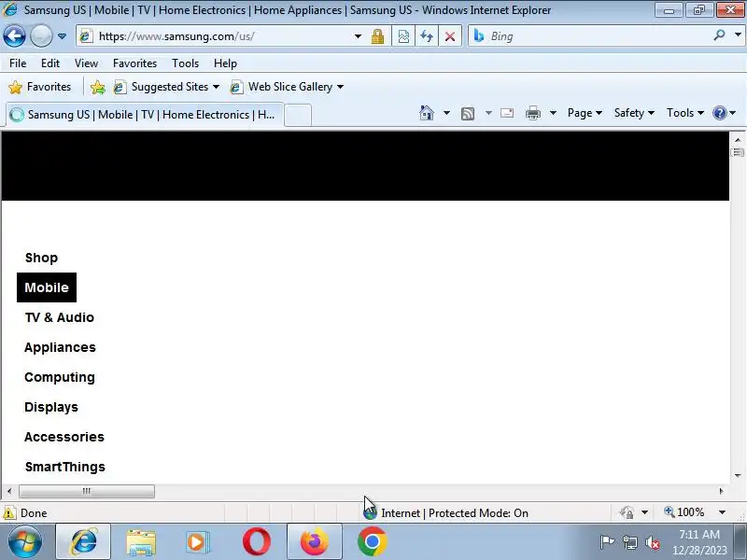Expand the Print options dropdown arrow
This screenshot has height=560, width=747.
pos(553,113)
